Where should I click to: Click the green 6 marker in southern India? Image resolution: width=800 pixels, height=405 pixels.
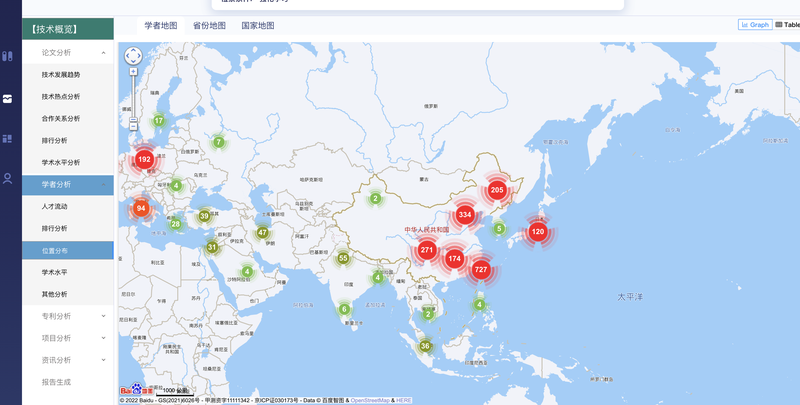pyautogui.click(x=344, y=309)
